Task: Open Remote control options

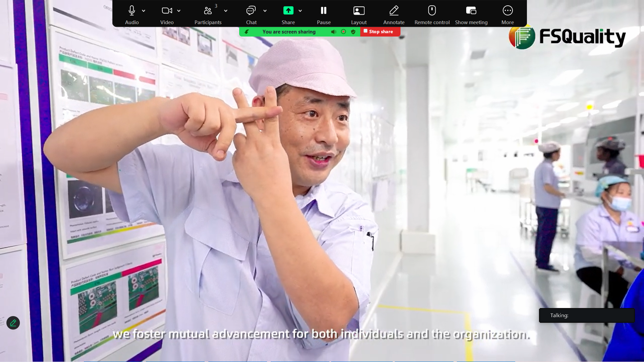Action: (x=432, y=11)
